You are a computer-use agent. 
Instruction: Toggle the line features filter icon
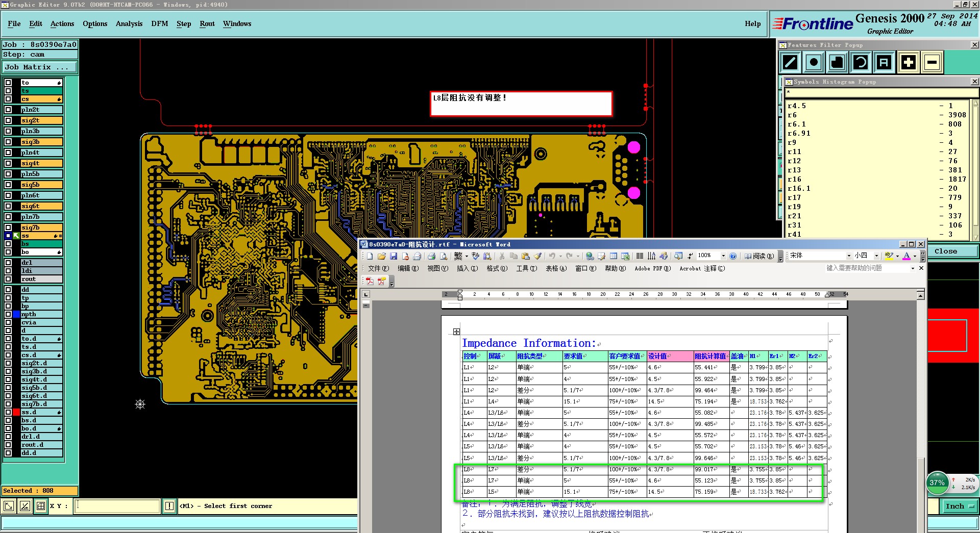click(x=790, y=63)
